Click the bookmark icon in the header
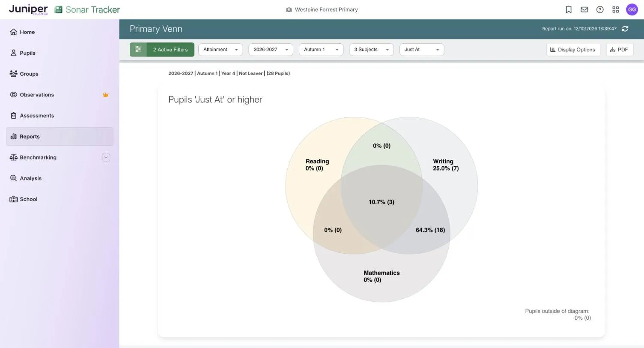 (x=569, y=9)
